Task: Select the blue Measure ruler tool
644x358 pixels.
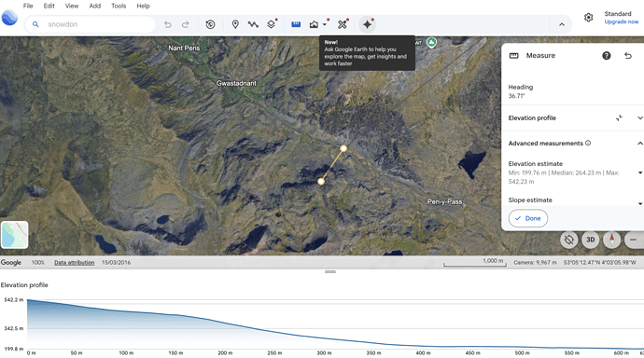Action: (x=296, y=24)
